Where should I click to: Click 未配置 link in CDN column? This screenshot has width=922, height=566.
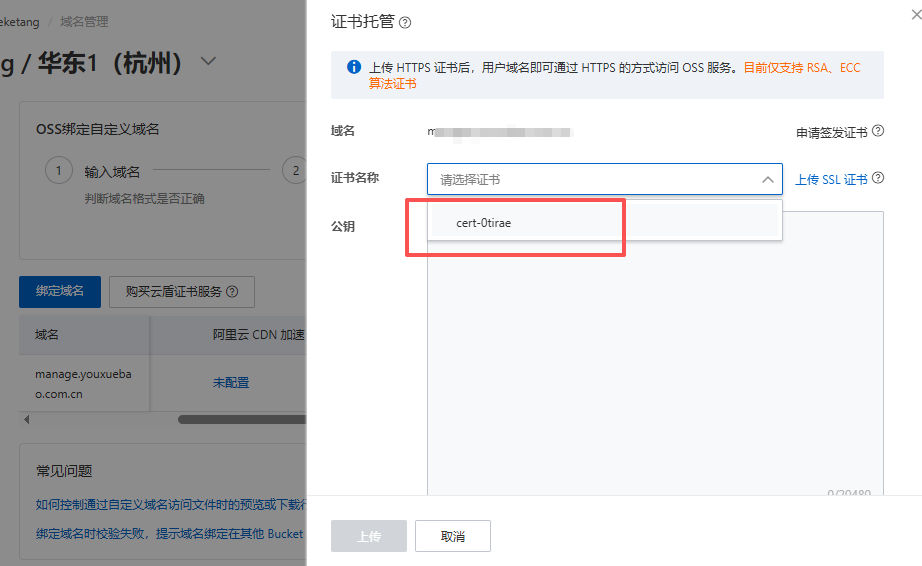pyautogui.click(x=231, y=382)
